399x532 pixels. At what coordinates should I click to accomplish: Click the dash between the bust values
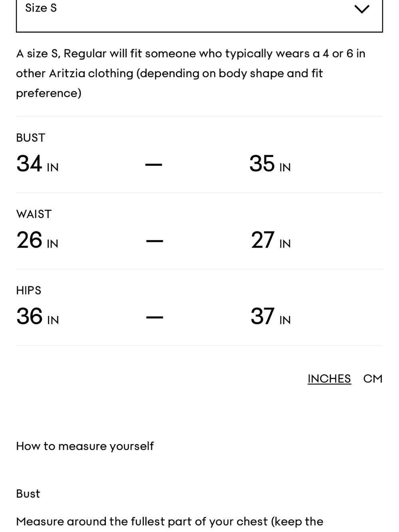[x=154, y=164]
